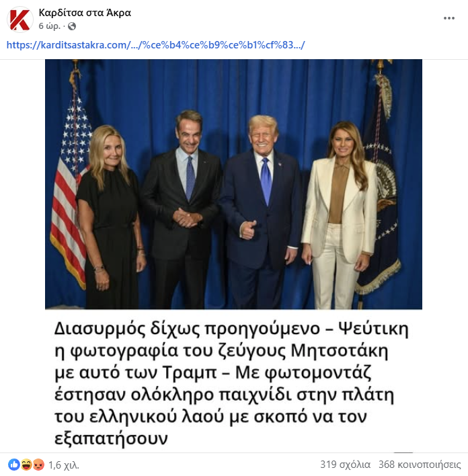Click 'Ψεύτικη' in the article headline
The image size is (468, 476).
pos(374,329)
